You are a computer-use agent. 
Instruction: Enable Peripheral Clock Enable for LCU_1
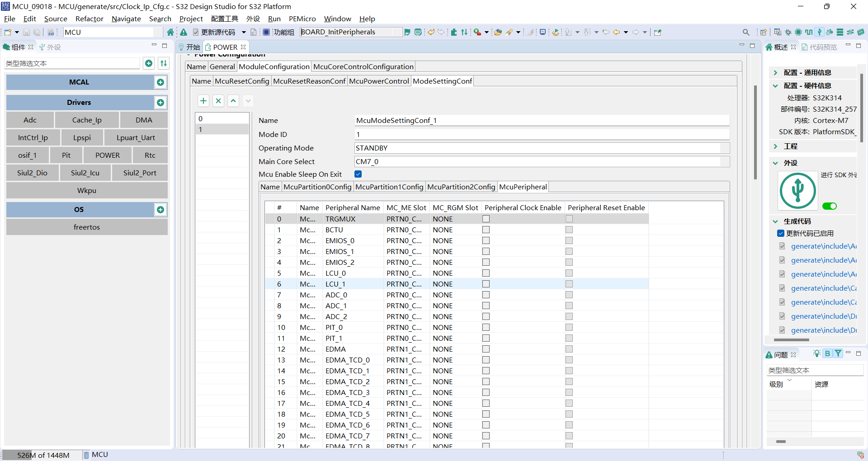click(x=486, y=284)
